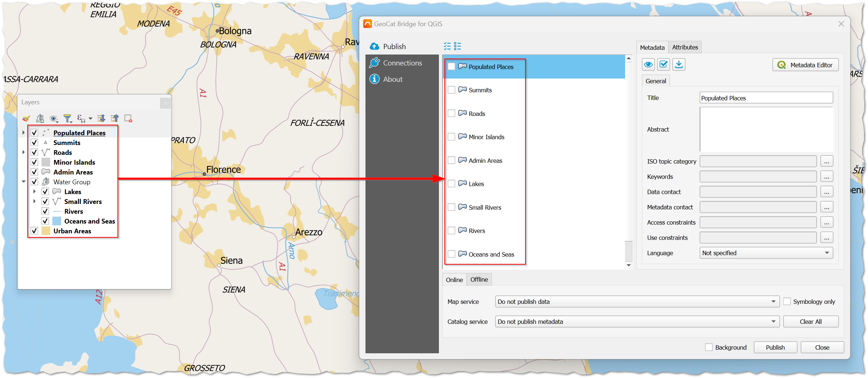Uncheck the Roads layer in Layers panel
Screen dimensions: 868x378
click(x=35, y=152)
